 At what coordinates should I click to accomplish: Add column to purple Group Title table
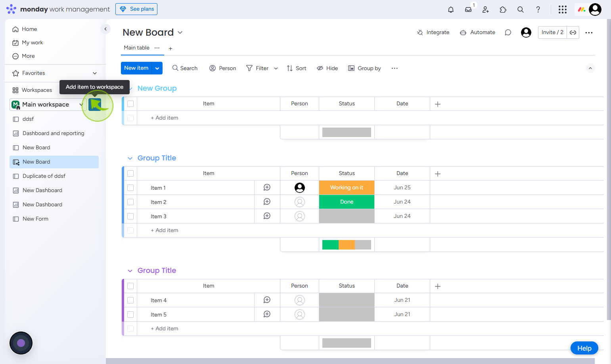(438, 286)
